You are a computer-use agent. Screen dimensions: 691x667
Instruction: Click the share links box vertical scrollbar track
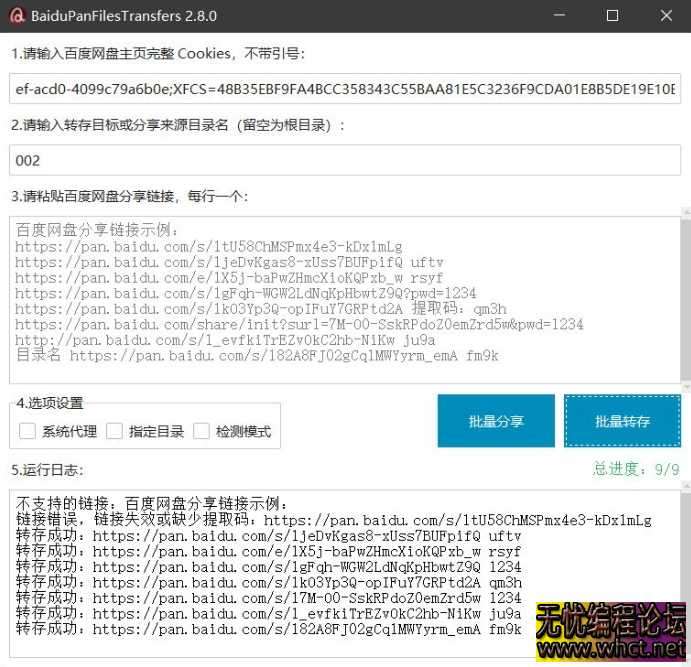(x=685, y=300)
